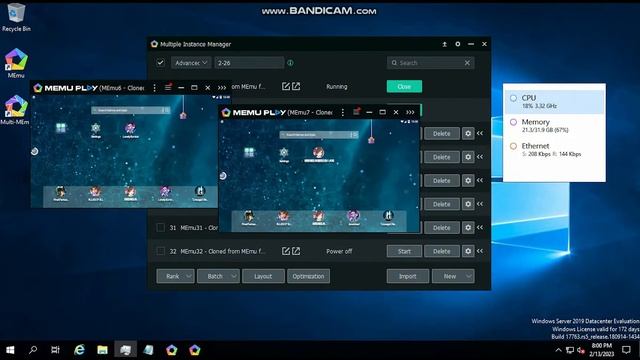Toggle the select-all checkbox beside Advanced dropdown
The width and height of the screenshot is (640, 360).
coord(160,63)
